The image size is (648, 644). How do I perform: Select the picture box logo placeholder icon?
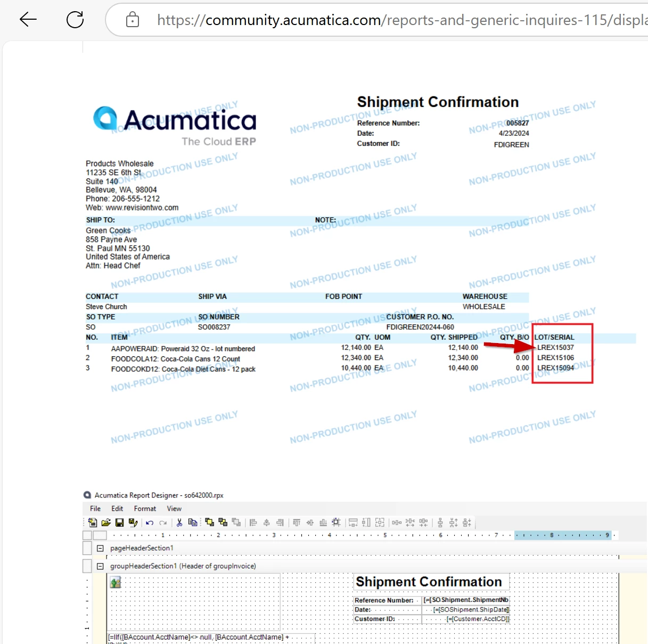[116, 583]
